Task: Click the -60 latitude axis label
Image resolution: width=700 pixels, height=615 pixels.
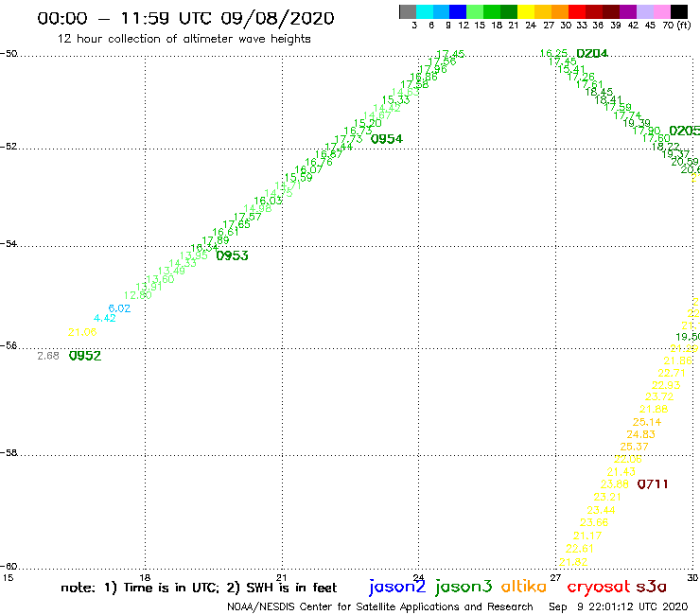Action: click(9, 567)
